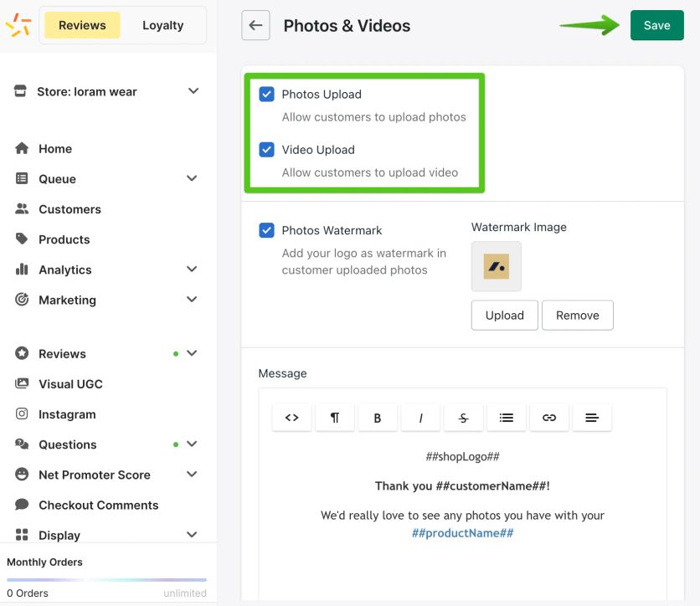Image resolution: width=700 pixels, height=606 pixels.
Task: Click the Photos & Videos page title
Action: click(347, 25)
